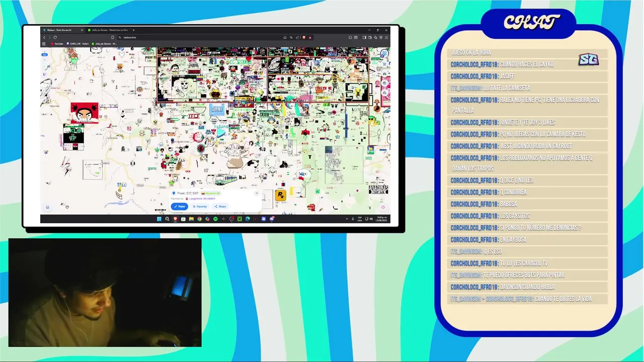Click the location pin icon in popup
644x362 pixels.
coord(174,193)
